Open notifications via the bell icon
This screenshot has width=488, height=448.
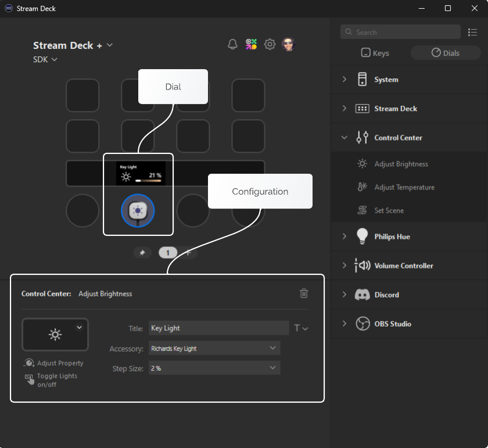(x=232, y=44)
